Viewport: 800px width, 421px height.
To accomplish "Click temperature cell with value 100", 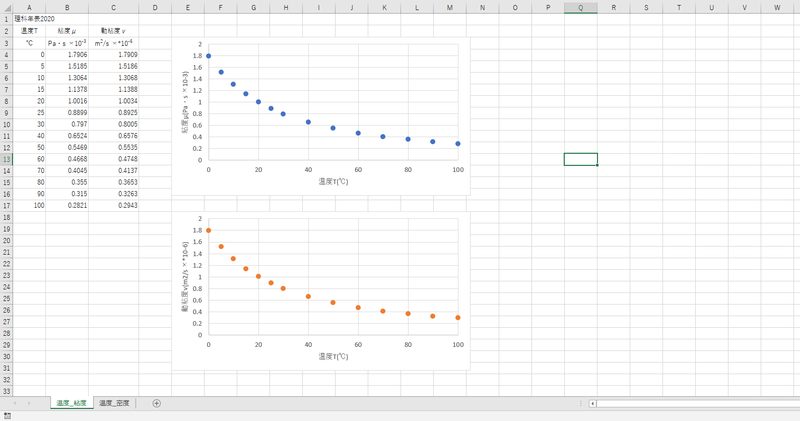I will 29,206.
